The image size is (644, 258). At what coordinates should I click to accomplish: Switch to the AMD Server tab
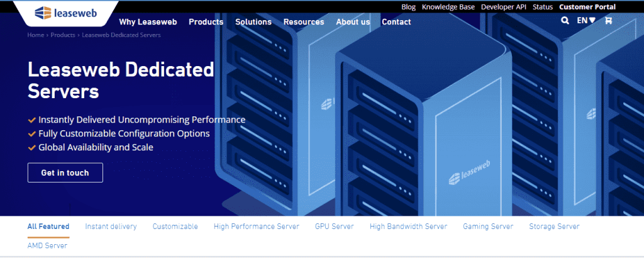point(47,245)
